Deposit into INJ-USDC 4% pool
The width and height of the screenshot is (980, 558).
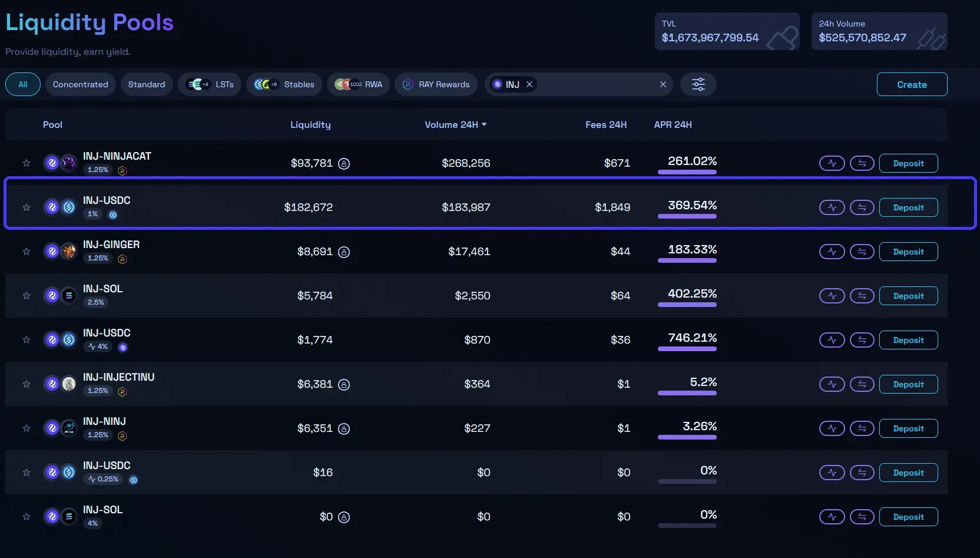click(908, 340)
